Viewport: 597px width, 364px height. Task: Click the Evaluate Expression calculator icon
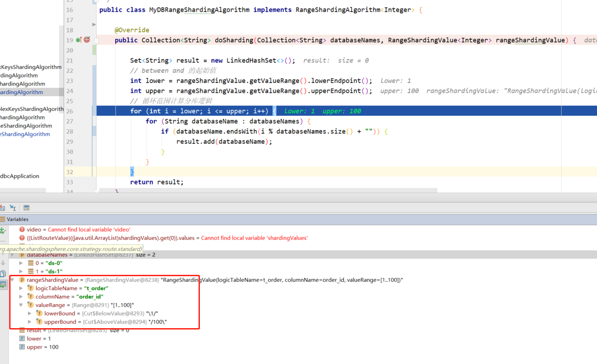tap(26, 208)
